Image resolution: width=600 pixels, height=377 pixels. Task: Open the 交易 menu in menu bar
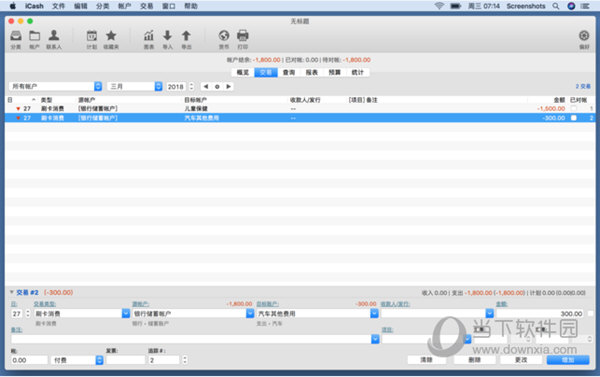click(147, 6)
